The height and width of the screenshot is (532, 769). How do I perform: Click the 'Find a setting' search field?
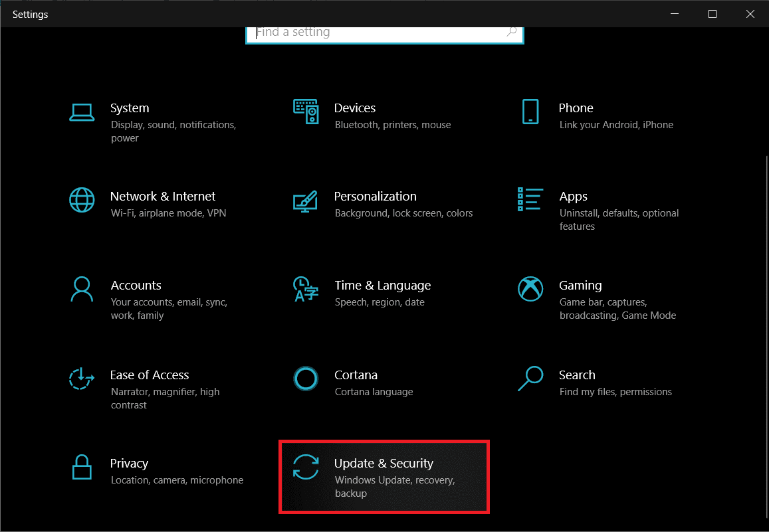pos(384,35)
